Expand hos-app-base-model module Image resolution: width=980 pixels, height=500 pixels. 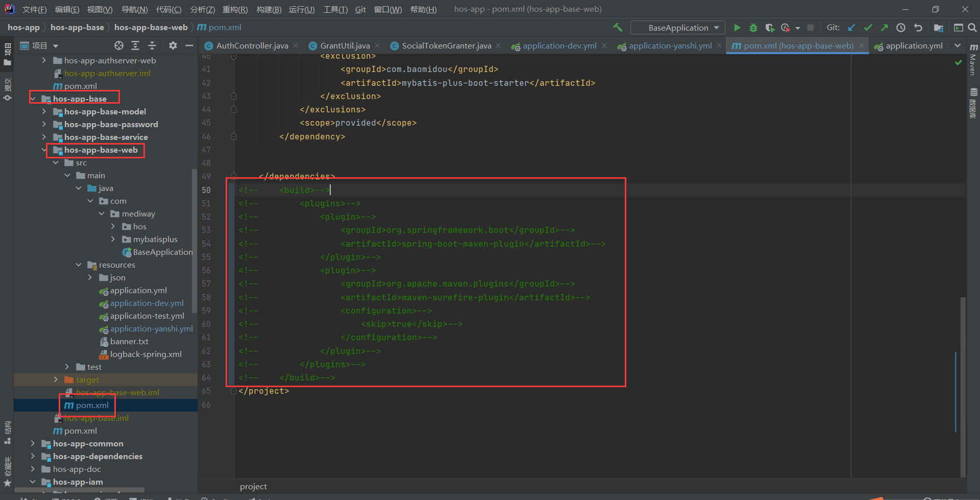point(44,111)
